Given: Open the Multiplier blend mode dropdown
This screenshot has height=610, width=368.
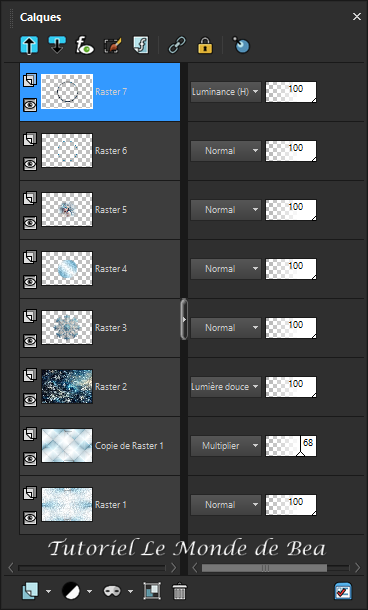Looking at the screenshot, I should point(226,446).
